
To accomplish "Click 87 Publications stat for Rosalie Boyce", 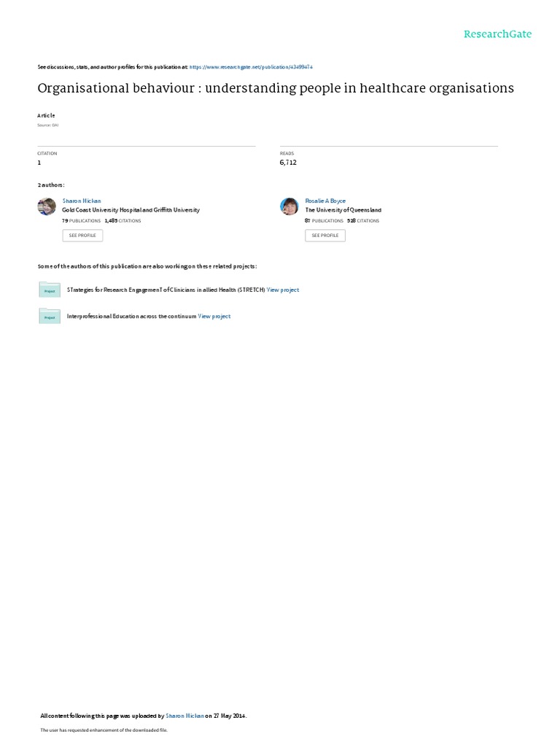I will click(x=324, y=221).
